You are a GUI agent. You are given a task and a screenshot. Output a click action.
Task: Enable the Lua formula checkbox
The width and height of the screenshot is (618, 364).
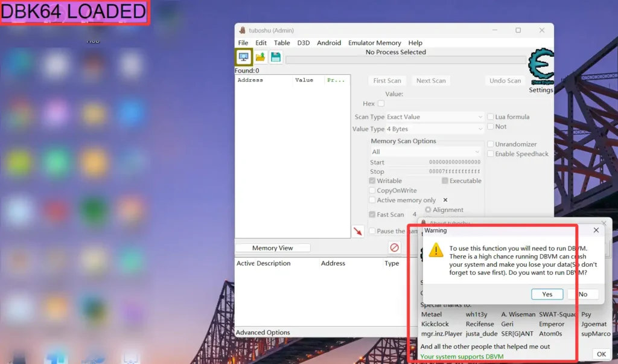(x=490, y=117)
